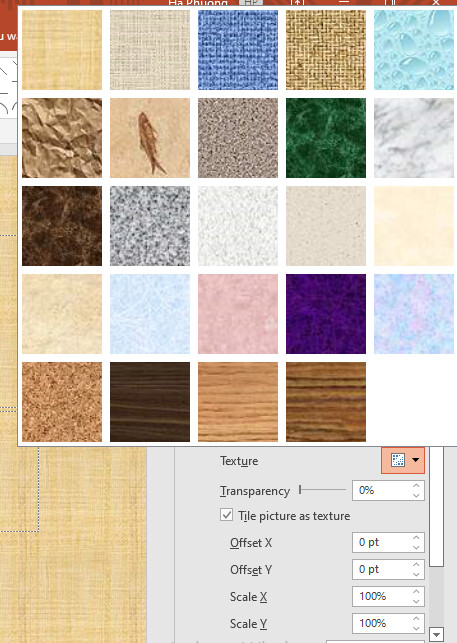Choose the Papyrus texture swatch
Image resolution: width=457 pixels, height=643 pixels.
tap(62, 50)
